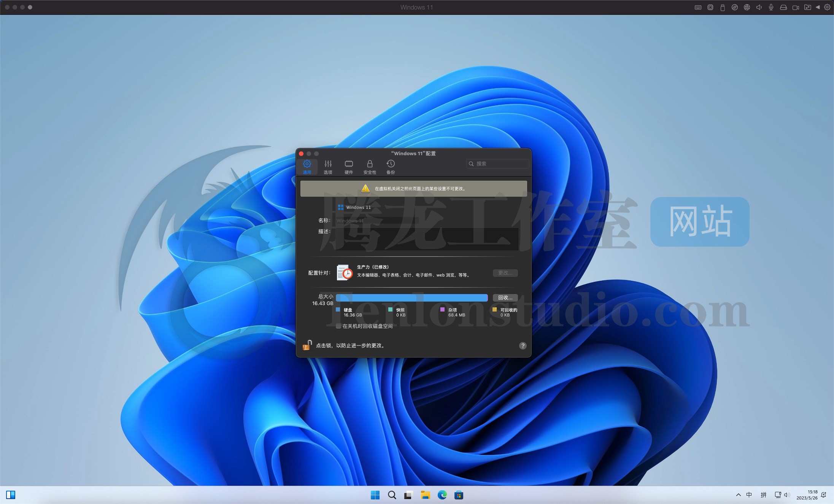The height and width of the screenshot is (504, 834).
Task: Toggle the microphone icon in the title bar
Action: coord(771,7)
